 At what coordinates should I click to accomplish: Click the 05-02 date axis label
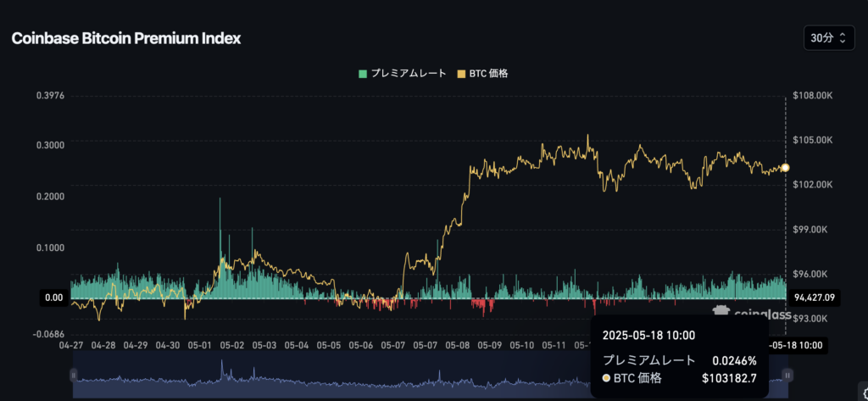point(232,345)
